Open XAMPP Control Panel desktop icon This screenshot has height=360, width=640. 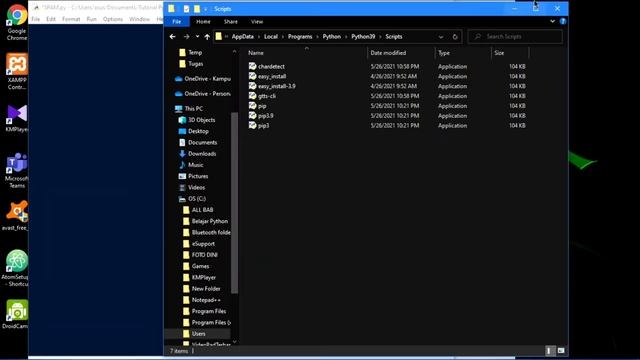tap(16, 72)
